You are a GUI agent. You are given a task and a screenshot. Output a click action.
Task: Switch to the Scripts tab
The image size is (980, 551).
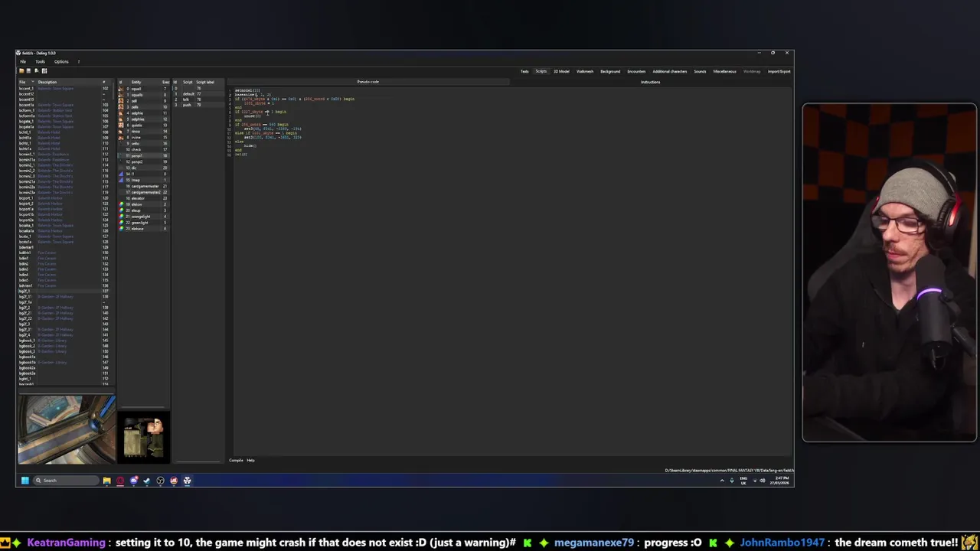click(x=541, y=71)
